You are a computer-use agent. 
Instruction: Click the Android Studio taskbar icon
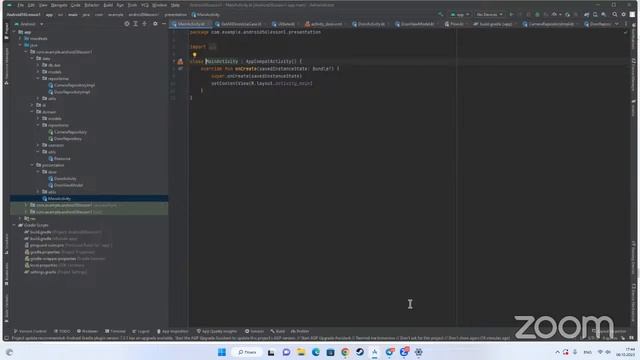(x=374, y=352)
